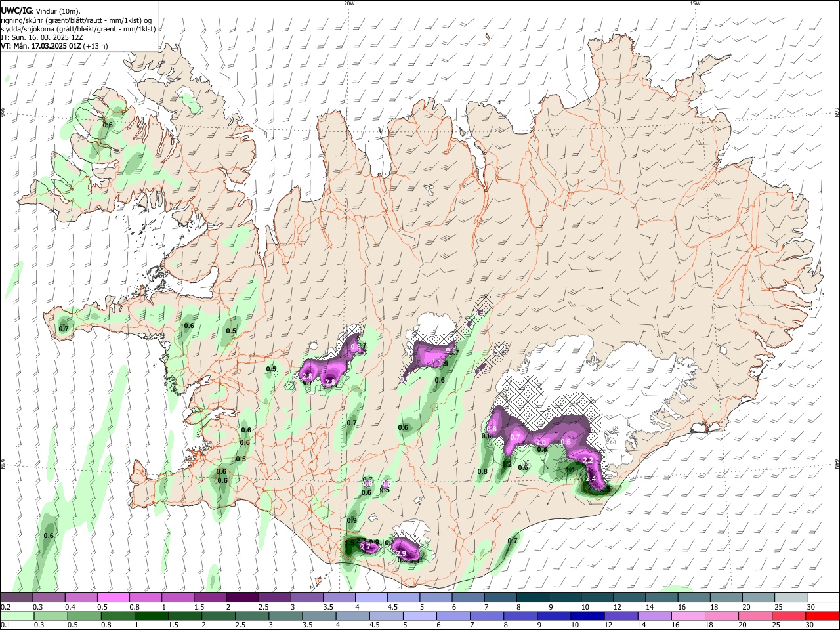Viewport: 840px width, 630px height.
Task: Click the '2.4' precipitation value on the map
Action: [x=590, y=479]
